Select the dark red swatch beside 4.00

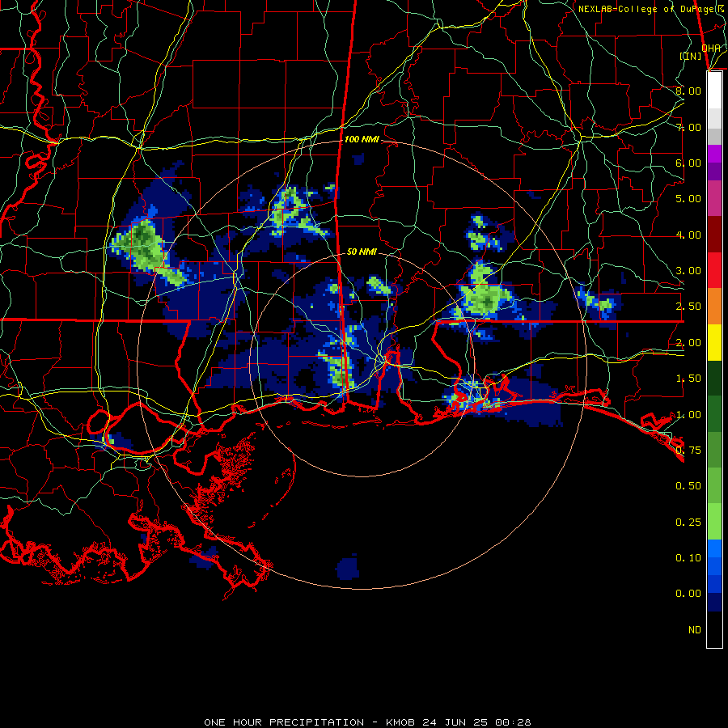tap(714, 235)
